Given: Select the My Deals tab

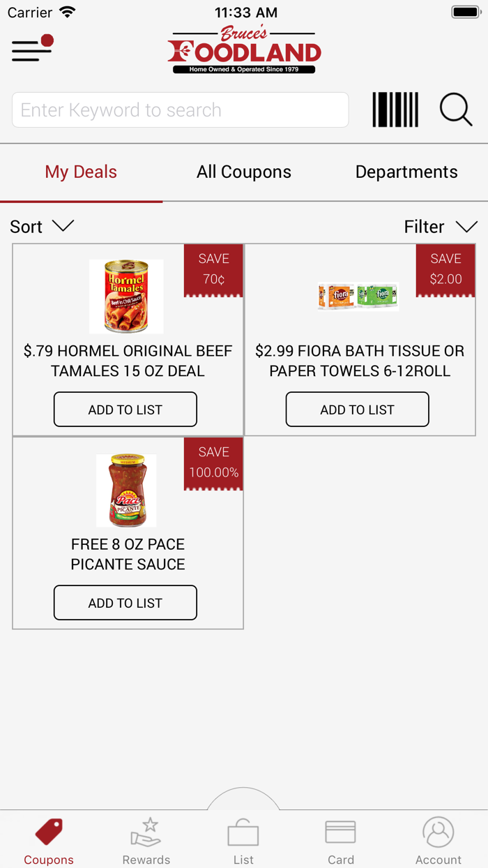Looking at the screenshot, I should [81, 172].
